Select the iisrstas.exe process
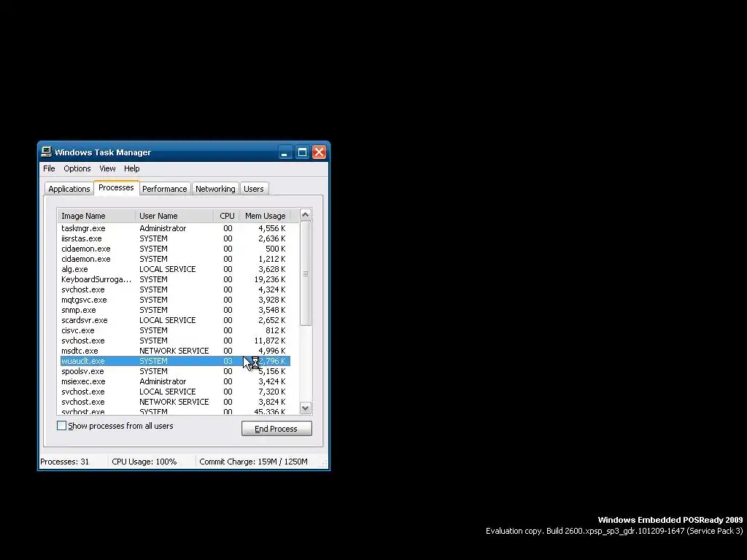This screenshot has height=560, width=747. pos(175,238)
